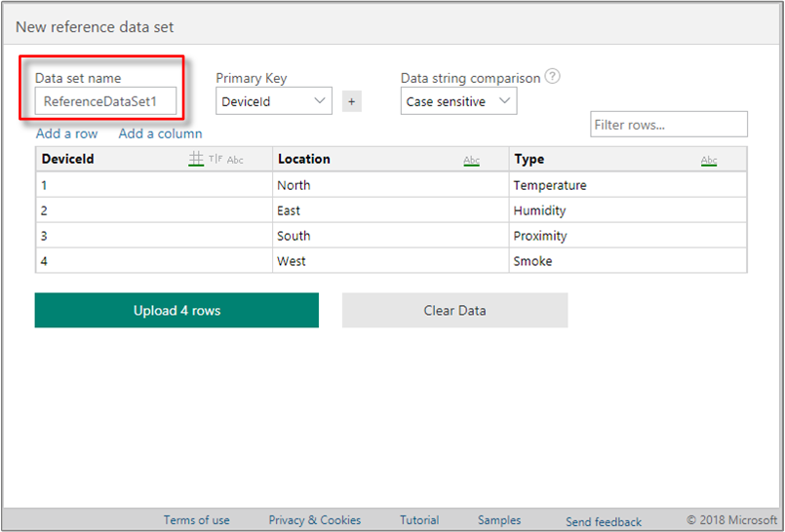The width and height of the screenshot is (785, 532).
Task: Click Add a column link
Action: tap(161, 133)
